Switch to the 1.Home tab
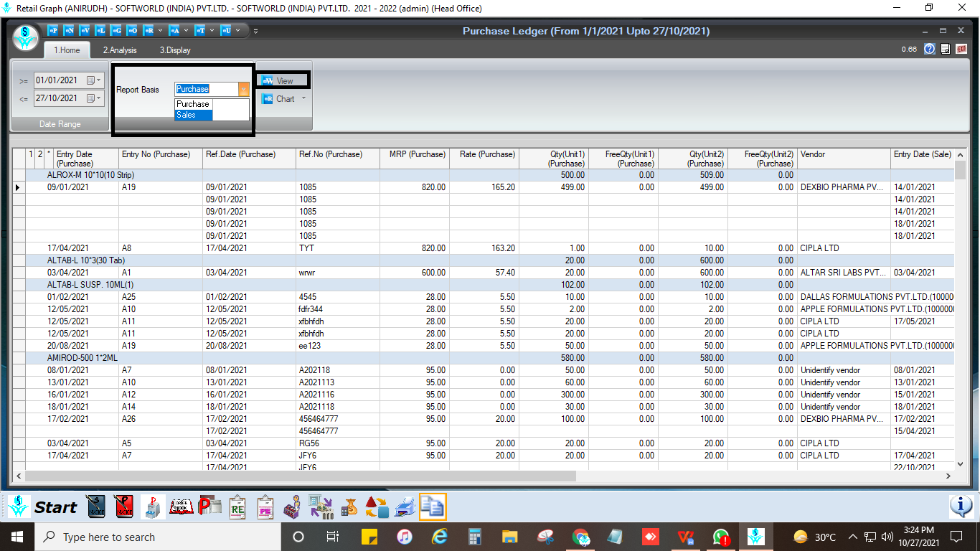This screenshot has width=980, height=551. [x=67, y=50]
